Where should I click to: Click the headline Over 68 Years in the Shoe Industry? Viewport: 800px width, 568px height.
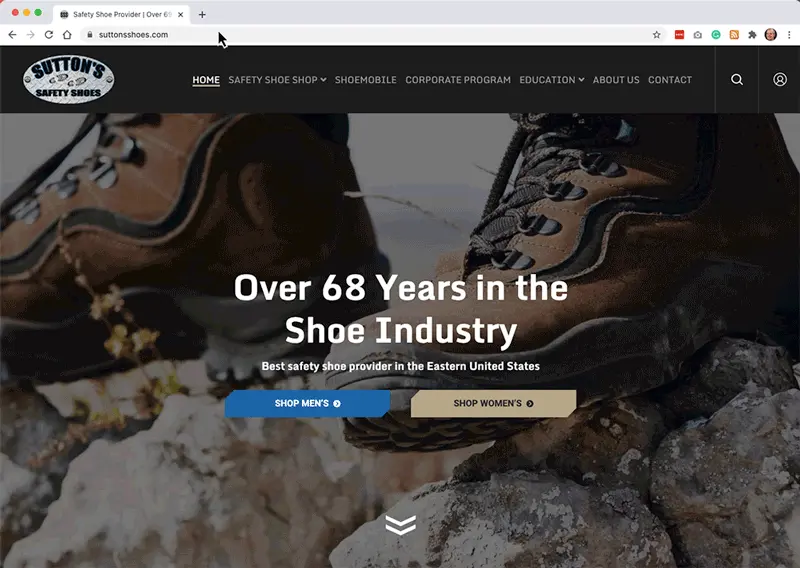401,309
